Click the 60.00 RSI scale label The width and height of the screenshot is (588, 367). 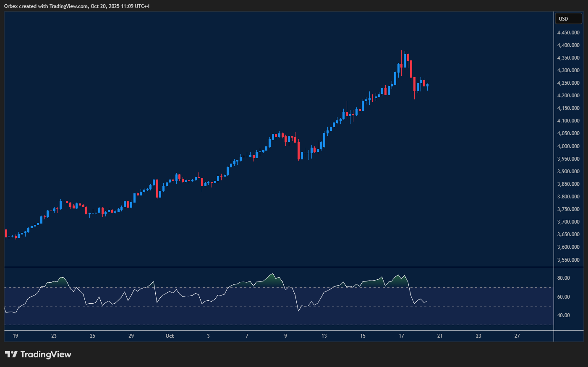[563, 297]
